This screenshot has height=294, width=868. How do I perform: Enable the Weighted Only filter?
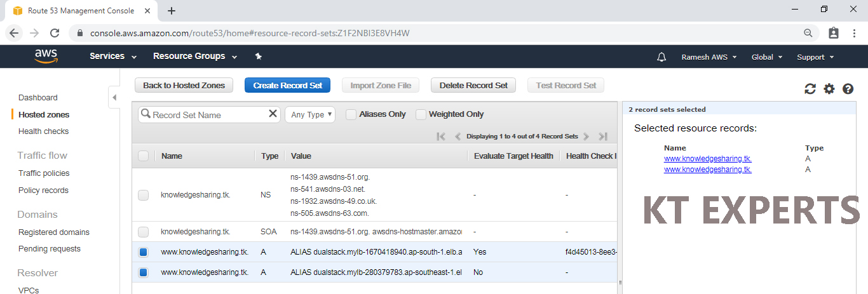coord(421,114)
